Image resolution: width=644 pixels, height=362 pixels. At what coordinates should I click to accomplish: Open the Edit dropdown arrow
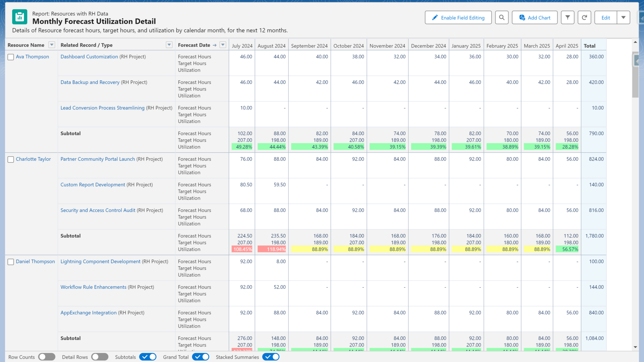point(624,18)
